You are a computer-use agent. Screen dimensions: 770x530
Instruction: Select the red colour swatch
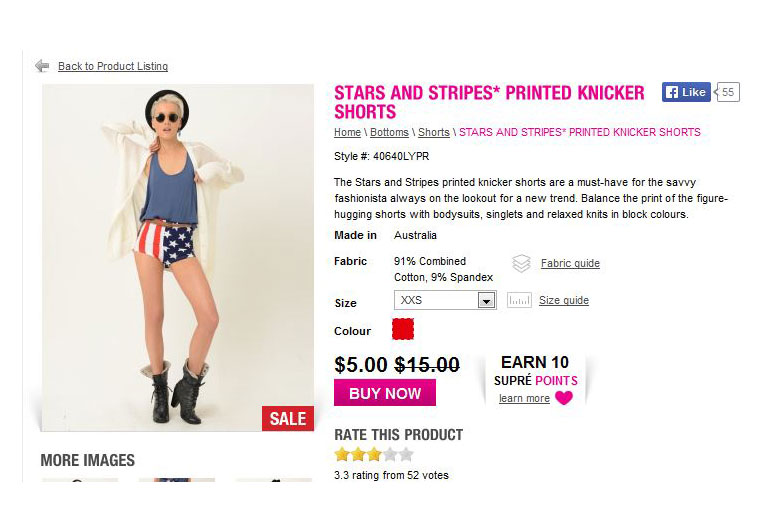pos(403,329)
